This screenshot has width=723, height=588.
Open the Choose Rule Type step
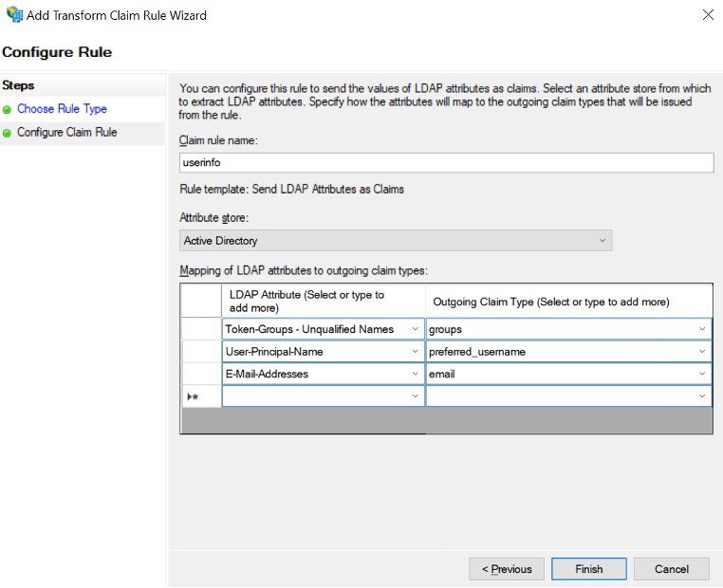coord(62,109)
